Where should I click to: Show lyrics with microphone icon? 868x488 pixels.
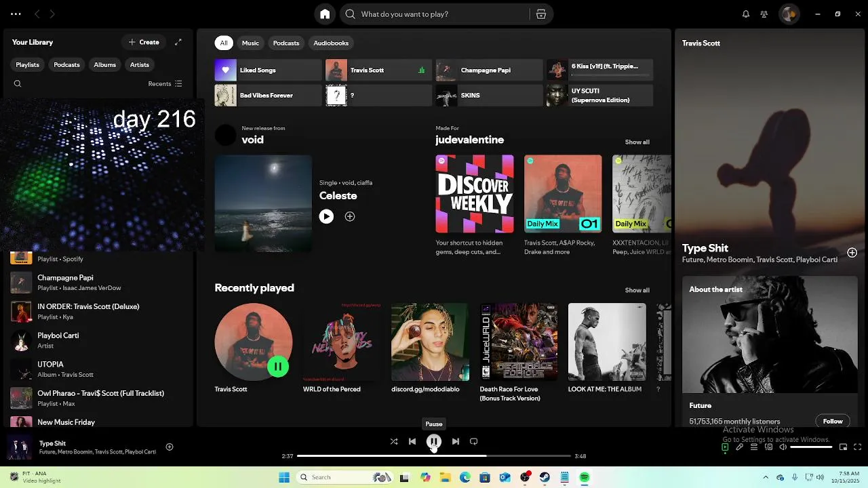[x=740, y=447]
